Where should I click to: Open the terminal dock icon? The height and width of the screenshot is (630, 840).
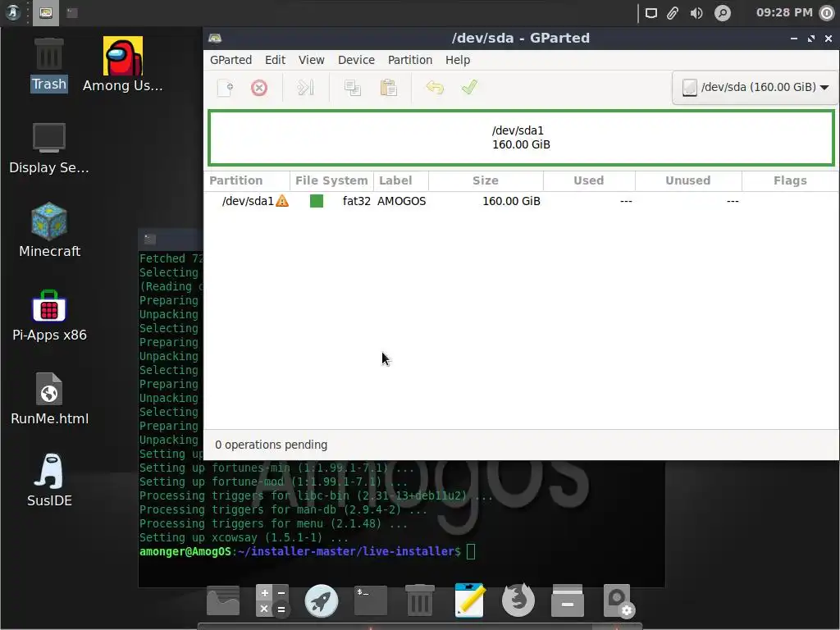[371, 600]
